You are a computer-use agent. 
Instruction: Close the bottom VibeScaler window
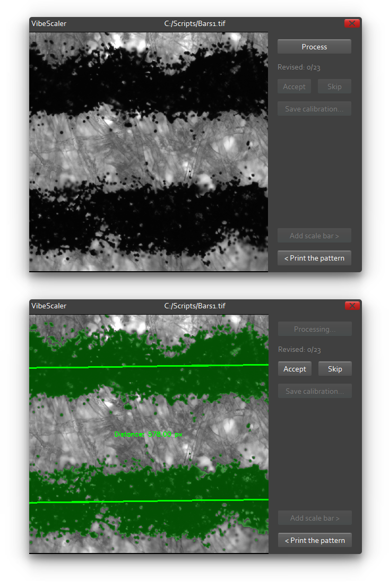pyautogui.click(x=352, y=306)
